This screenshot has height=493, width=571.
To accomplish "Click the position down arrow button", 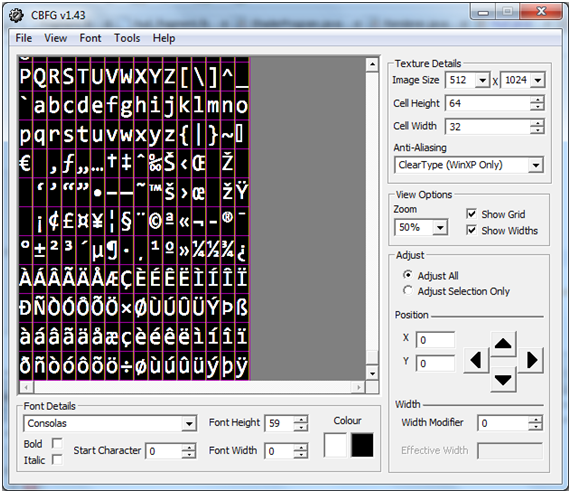I will coord(503,379).
